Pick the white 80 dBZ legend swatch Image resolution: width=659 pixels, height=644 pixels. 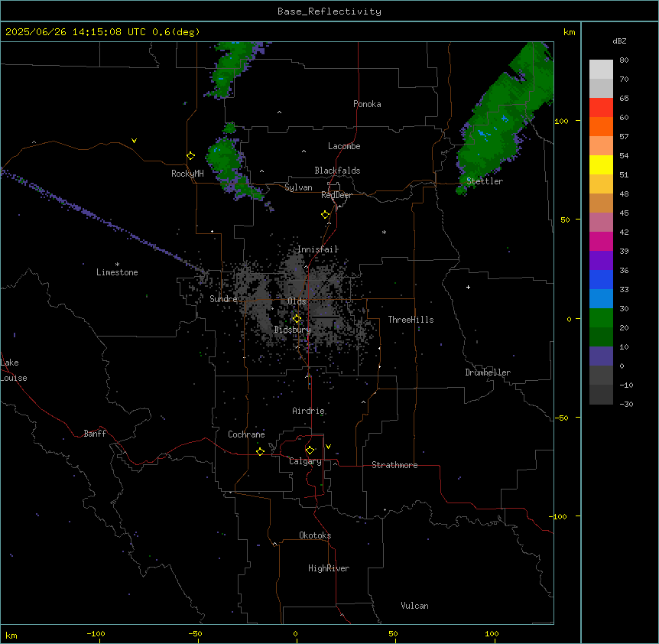(x=601, y=70)
